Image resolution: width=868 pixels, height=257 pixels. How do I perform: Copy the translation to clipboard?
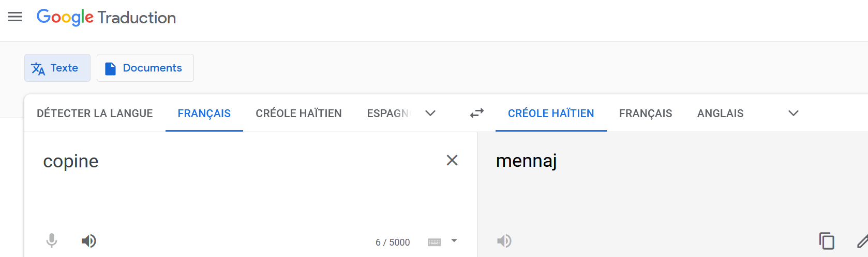(827, 241)
